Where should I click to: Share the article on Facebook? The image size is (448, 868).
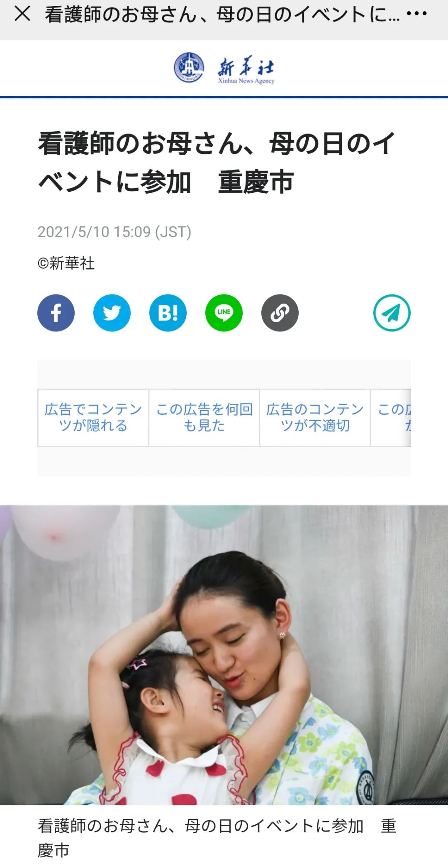point(56,313)
